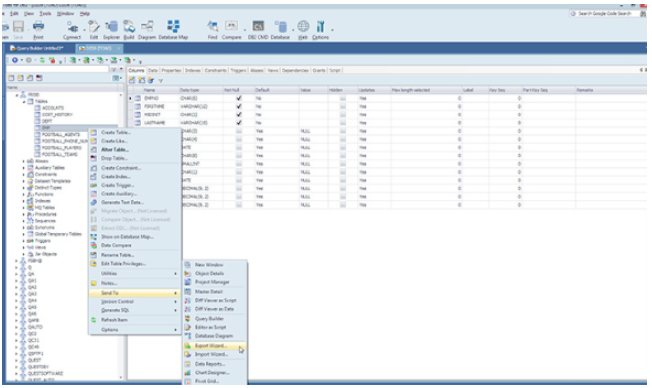Click the Compare toolbar icon
This screenshot has height=388, width=652.
(231, 27)
